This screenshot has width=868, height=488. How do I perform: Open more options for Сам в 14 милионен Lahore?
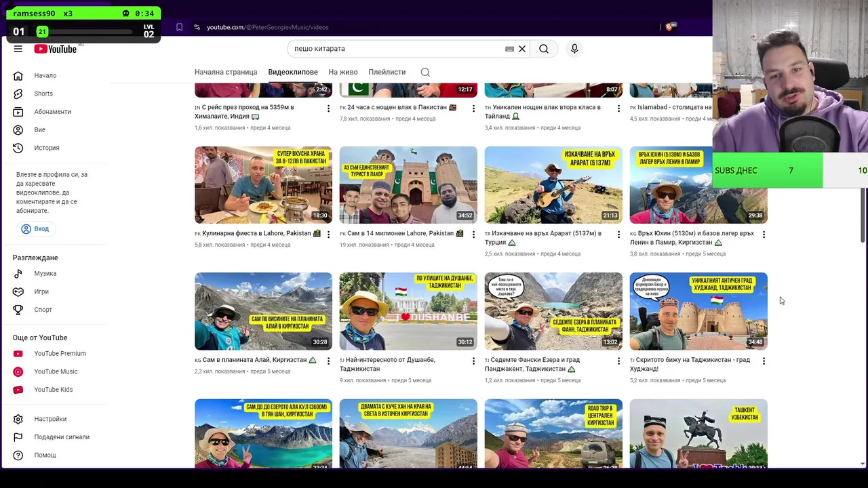(x=473, y=235)
